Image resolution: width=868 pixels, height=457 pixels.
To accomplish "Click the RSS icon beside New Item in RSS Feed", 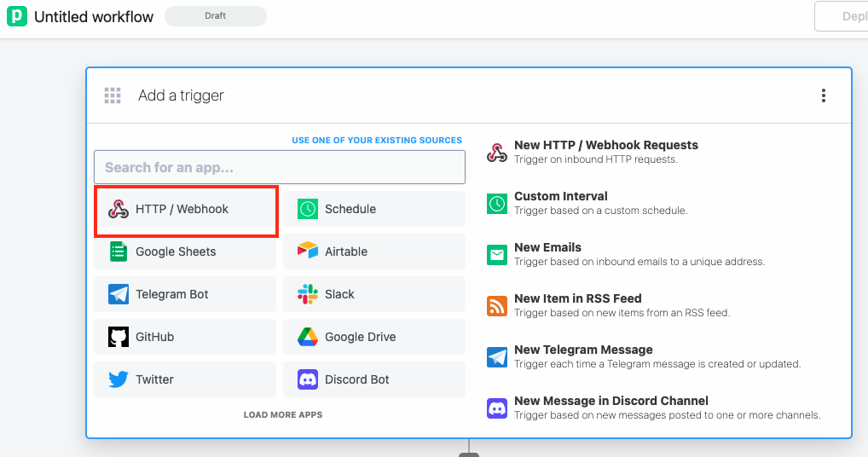I will coord(496,306).
